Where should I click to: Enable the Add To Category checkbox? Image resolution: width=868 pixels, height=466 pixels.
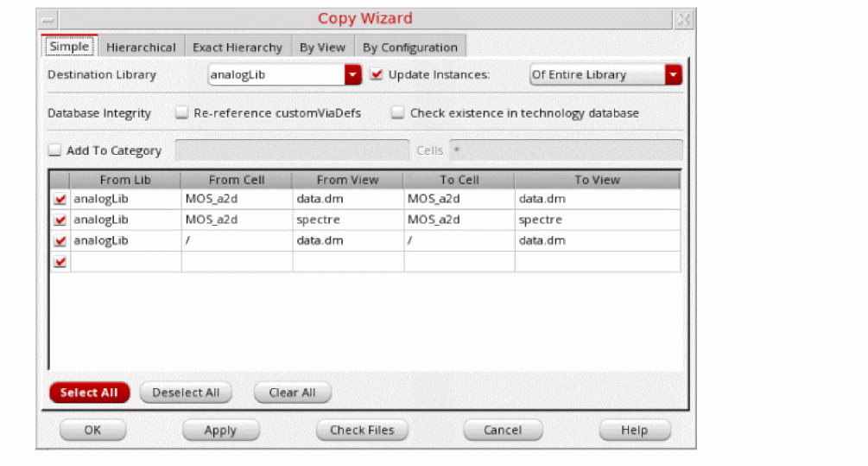[x=54, y=150]
